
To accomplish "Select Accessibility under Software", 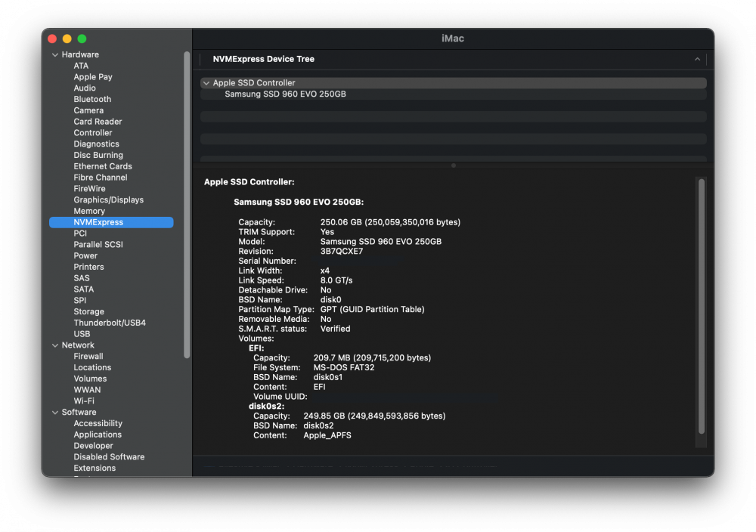I will pos(98,424).
